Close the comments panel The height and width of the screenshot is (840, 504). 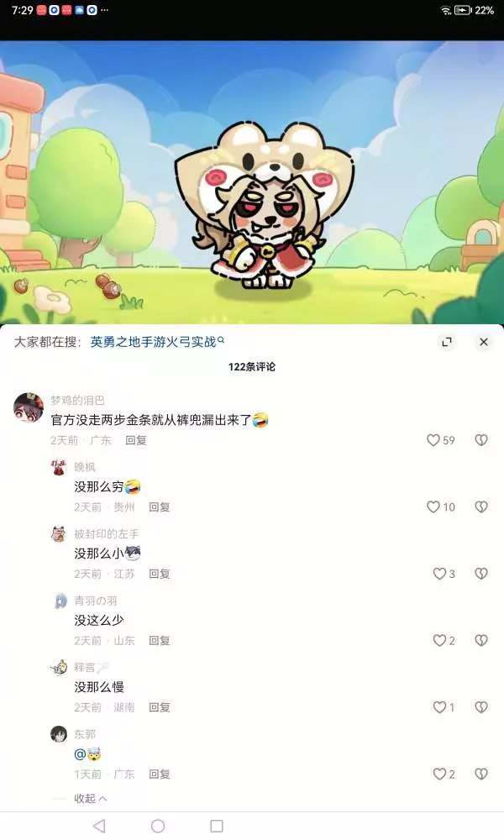pyautogui.click(x=484, y=342)
